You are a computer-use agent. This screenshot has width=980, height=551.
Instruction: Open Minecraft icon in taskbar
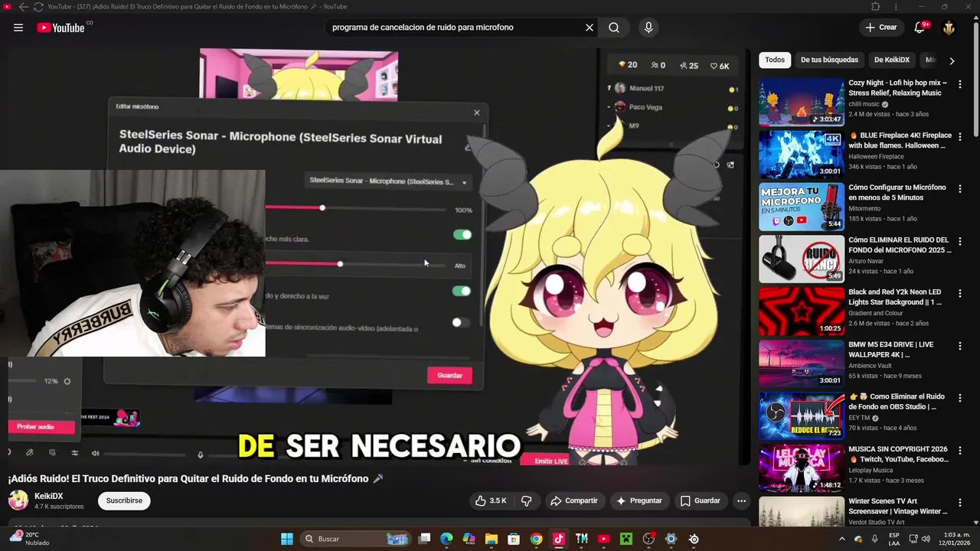[x=626, y=539]
